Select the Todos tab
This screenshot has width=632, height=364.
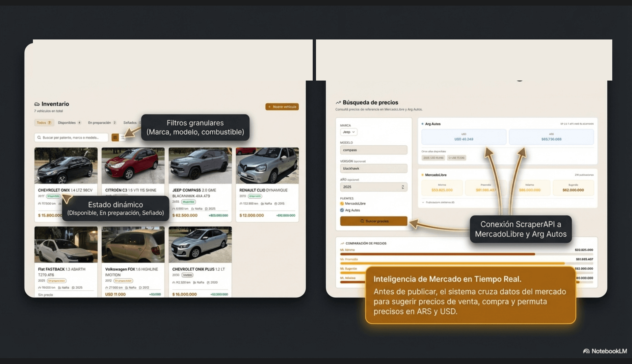(44, 123)
